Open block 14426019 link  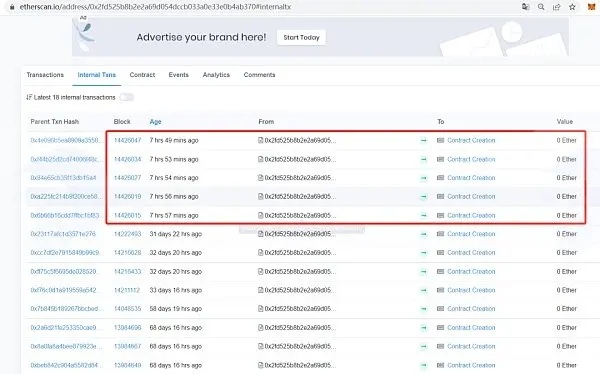[127, 196]
